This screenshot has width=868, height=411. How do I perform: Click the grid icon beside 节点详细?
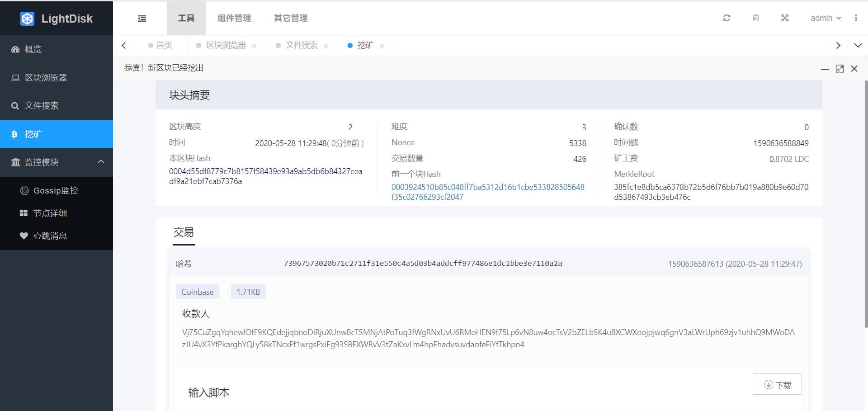coord(24,213)
